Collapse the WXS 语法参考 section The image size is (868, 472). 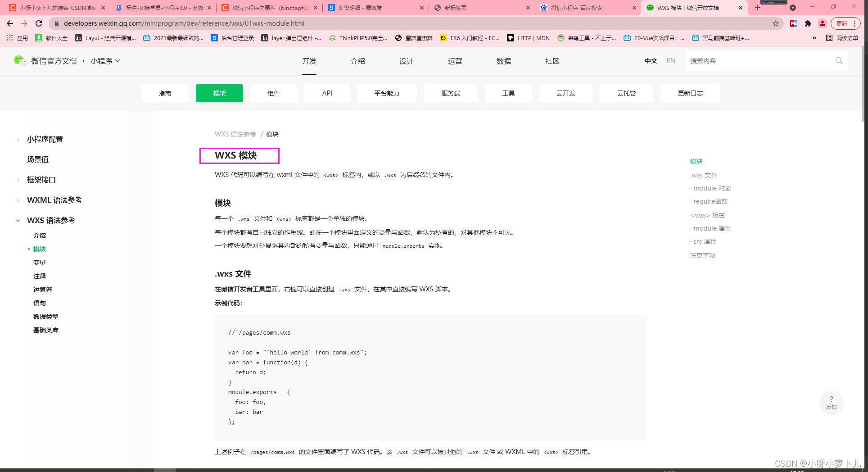point(18,221)
